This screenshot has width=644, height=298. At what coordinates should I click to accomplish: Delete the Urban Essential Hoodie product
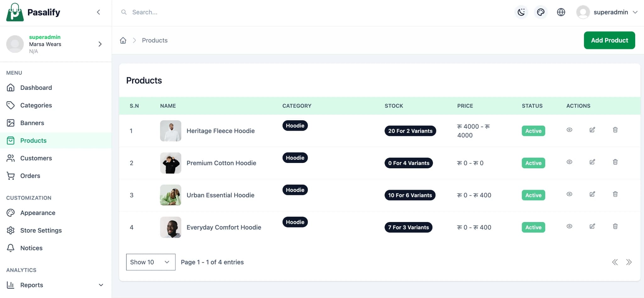[615, 194]
